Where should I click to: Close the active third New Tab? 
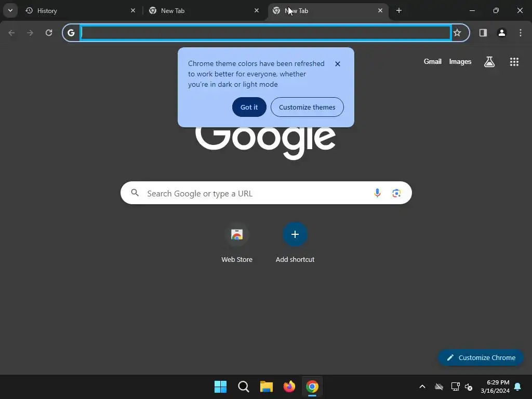coord(380,10)
